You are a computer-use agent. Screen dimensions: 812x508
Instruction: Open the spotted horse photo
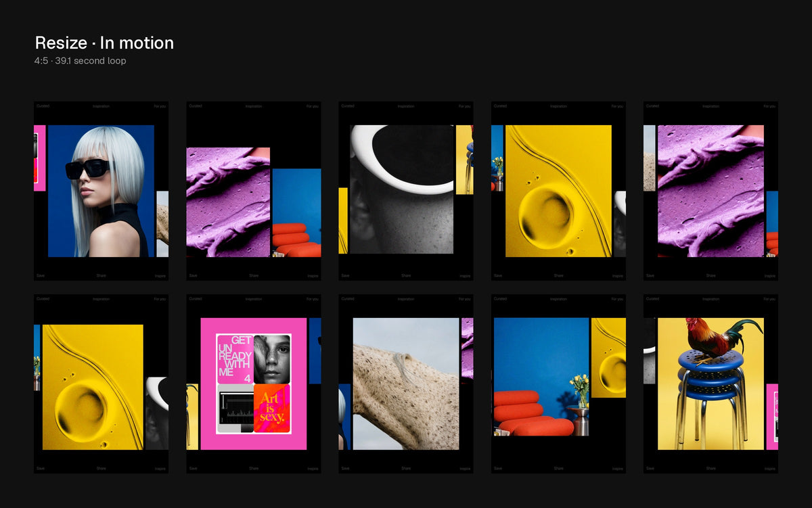[406, 384]
